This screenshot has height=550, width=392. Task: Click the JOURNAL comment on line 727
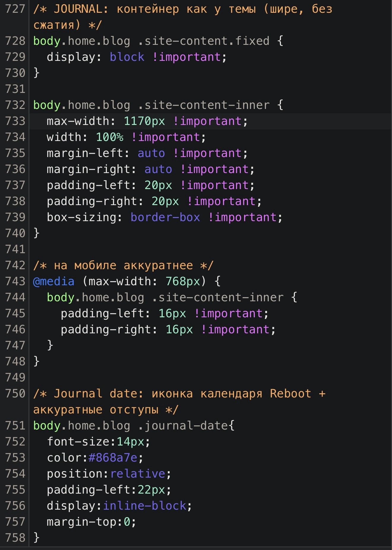(183, 9)
